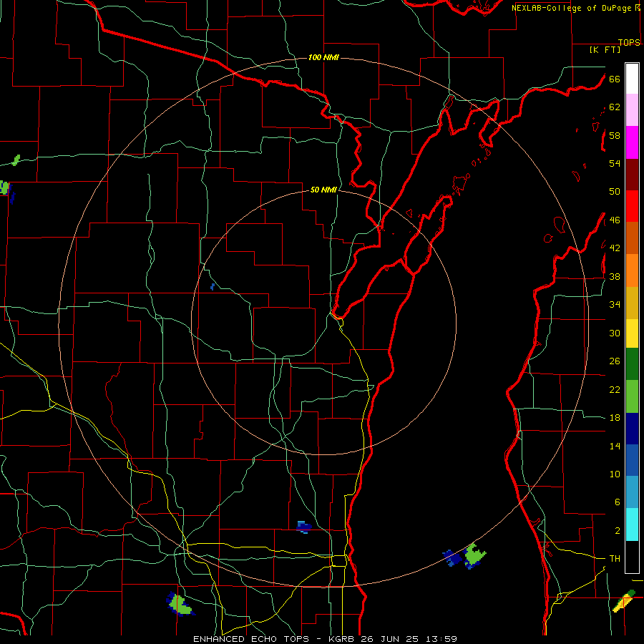Select the 50 scale label
This screenshot has height=644, width=644.
(x=615, y=192)
